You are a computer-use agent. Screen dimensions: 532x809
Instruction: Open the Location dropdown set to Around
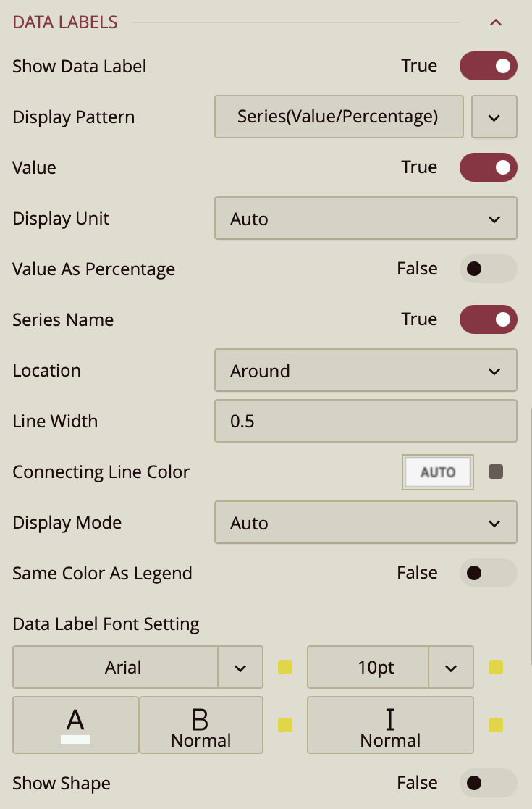coord(366,371)
